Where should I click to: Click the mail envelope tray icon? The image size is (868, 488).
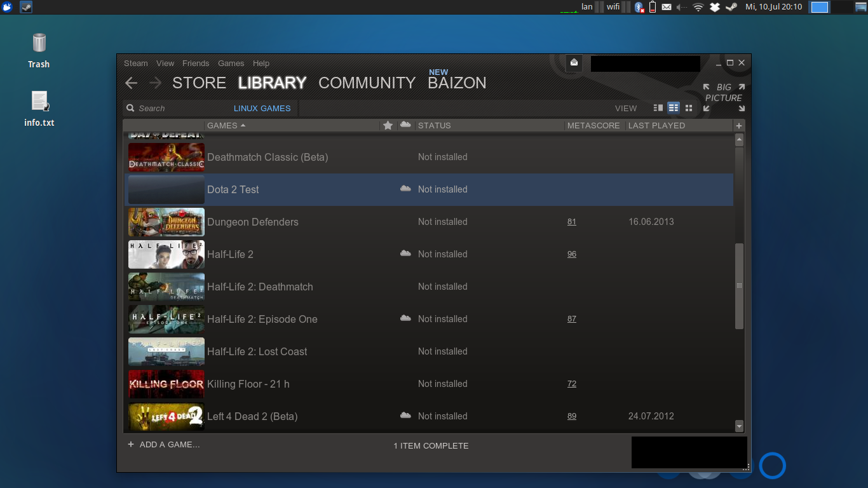(667, 7)
